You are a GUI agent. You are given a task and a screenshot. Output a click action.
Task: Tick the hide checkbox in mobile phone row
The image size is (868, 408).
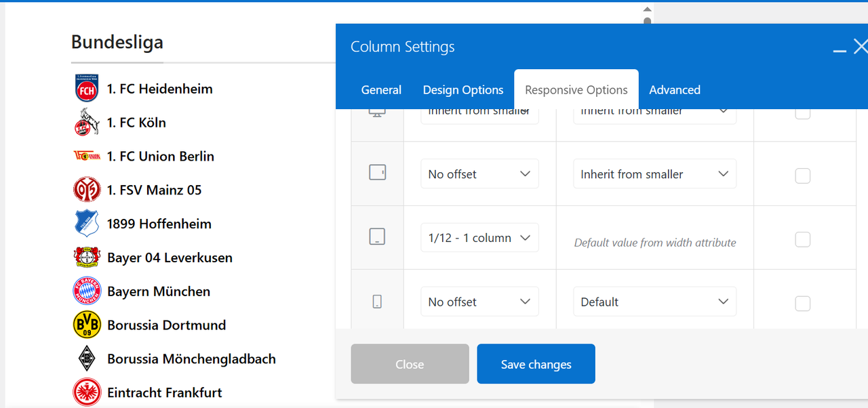click(802, 303)
